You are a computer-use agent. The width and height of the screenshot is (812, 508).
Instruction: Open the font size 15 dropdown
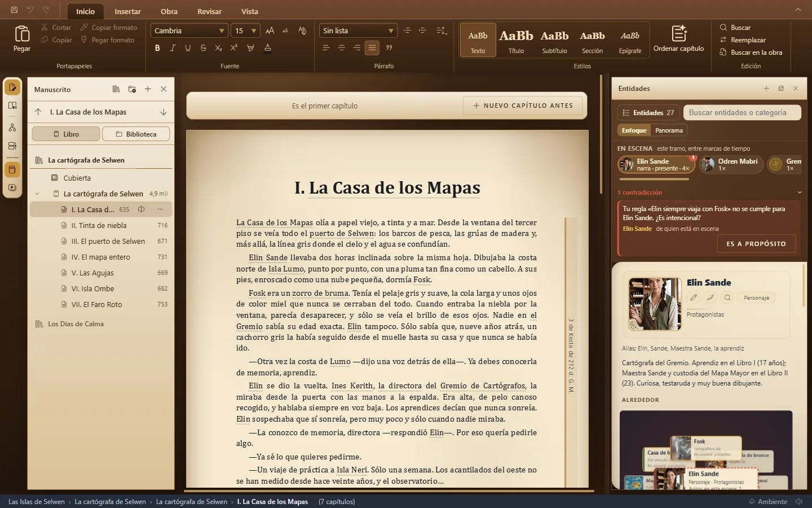pyautogui.click(x=246, y=30)
